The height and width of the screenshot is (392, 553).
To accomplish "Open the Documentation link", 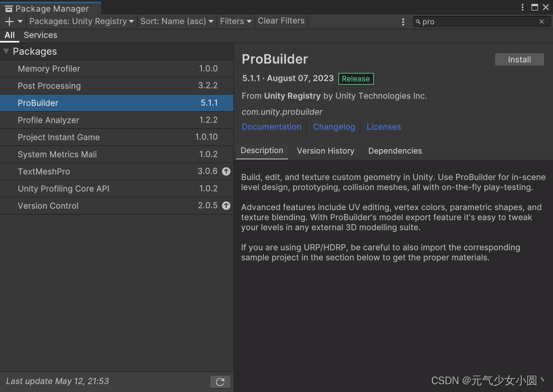I will coord(272,127).
